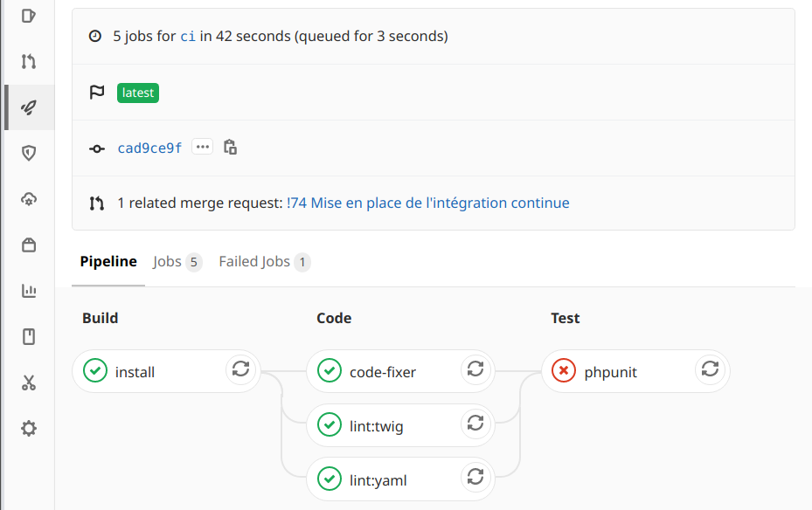The height and width of the screenshot is (510, 812).
Task: Open the Analytics chart sidebar icon
Action: pyautogui.click(x=29, y=291)
